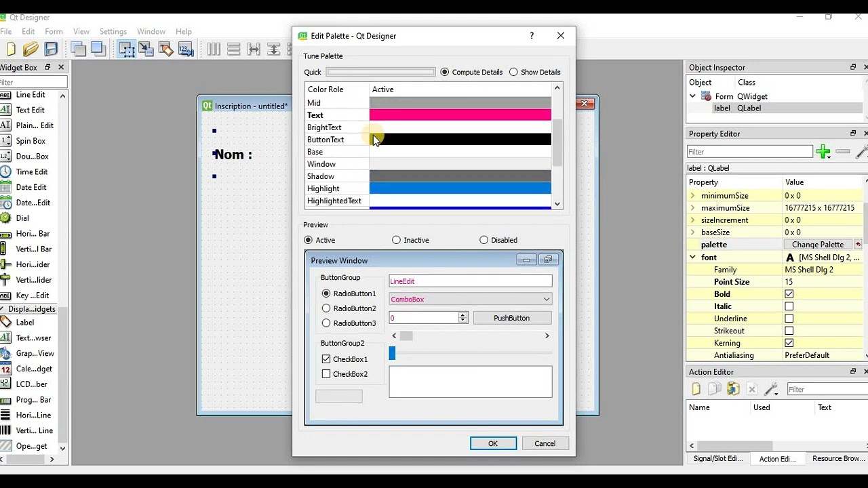Open ComboBox dropdown in preview
This screenshot has width=868, height=488.
[x=546, y=299]
